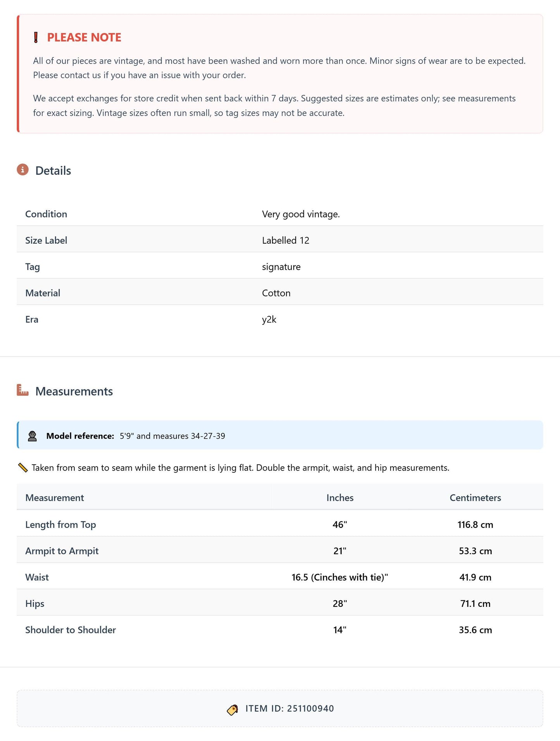Select the Shoulder to Shoulder row label
The width and height of the screenshot is (560, 741).
coord(71,630)
